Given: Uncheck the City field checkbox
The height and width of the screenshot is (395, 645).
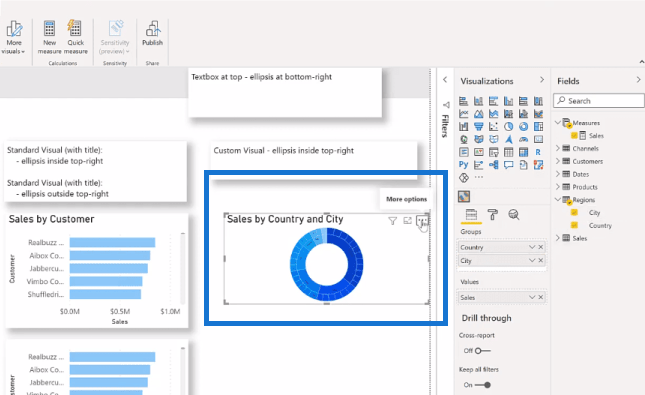Looking at the screenshot, I should click(x=574, y=212).
